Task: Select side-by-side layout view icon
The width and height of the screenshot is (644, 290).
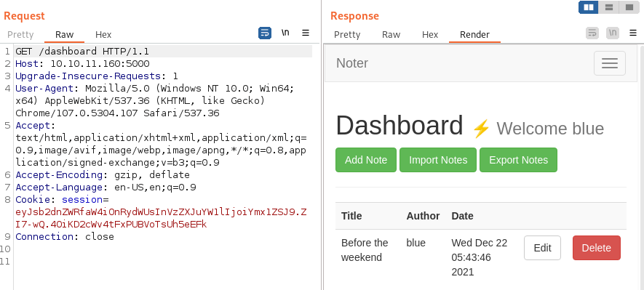Action: [589, 7]
